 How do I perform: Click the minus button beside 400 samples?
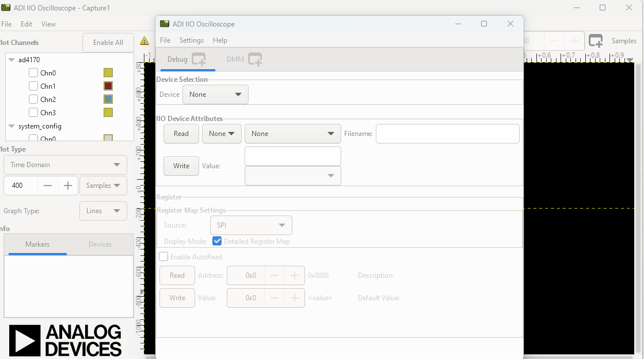(x=48, y=186)
